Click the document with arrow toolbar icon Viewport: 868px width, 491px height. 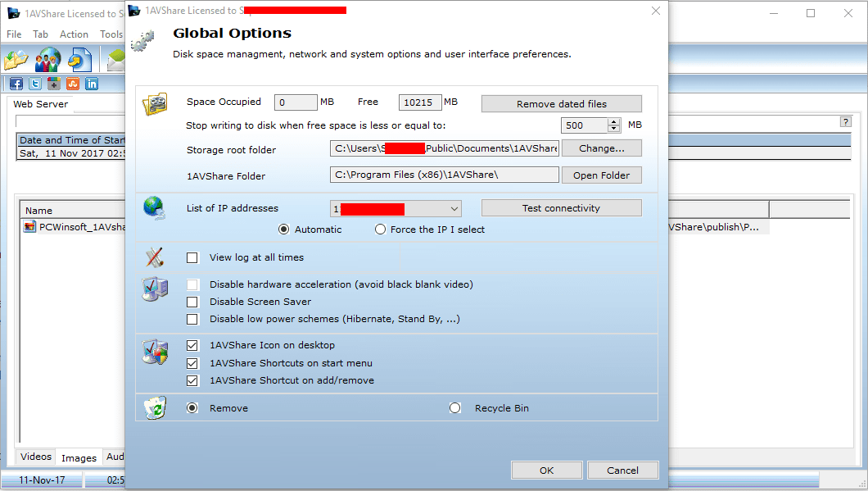pyautogui.click(x=80, y=60)
